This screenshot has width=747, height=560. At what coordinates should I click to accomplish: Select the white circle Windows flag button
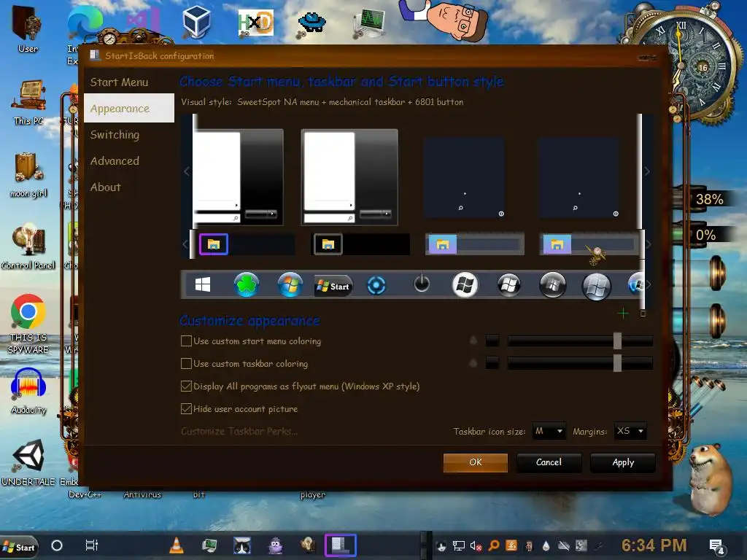click(x=465, y=285)
